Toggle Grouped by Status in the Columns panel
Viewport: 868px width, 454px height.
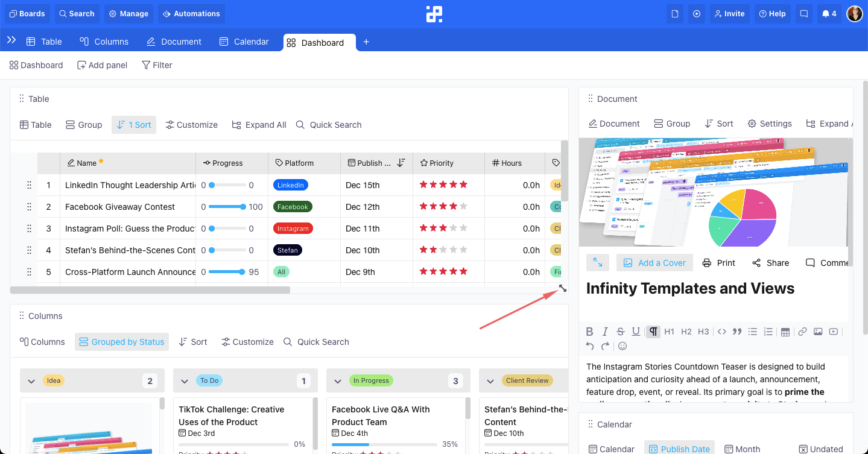click(x=121, y=341)
